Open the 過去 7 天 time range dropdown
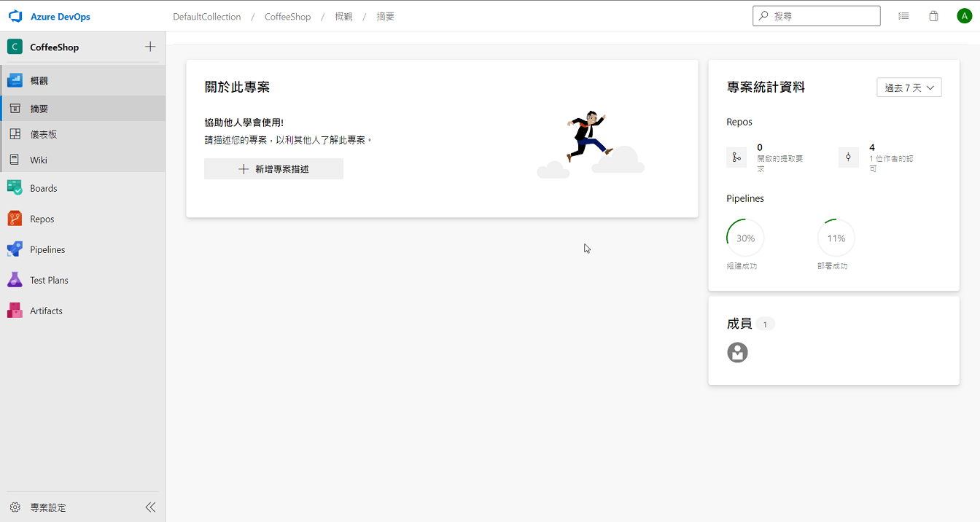 (909, 86)
